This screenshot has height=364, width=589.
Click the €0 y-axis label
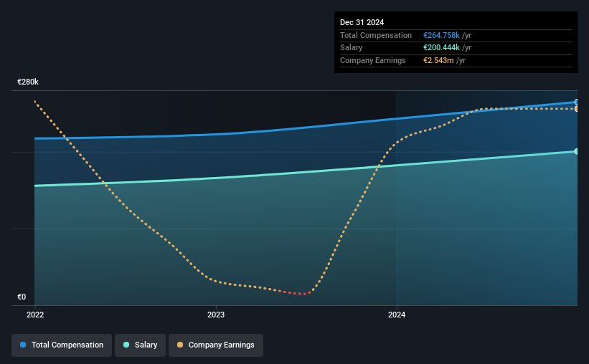tap(22, 297)
